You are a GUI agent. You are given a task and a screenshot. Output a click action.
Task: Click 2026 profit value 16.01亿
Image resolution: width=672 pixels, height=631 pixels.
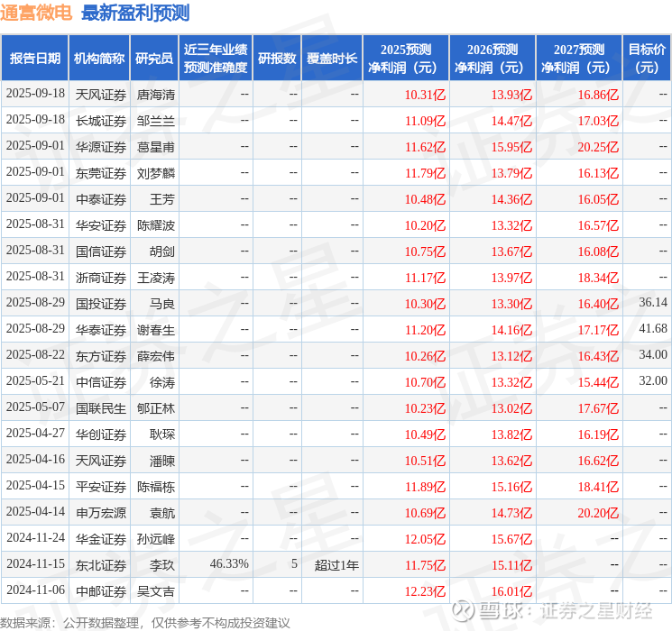click(511, 591)
